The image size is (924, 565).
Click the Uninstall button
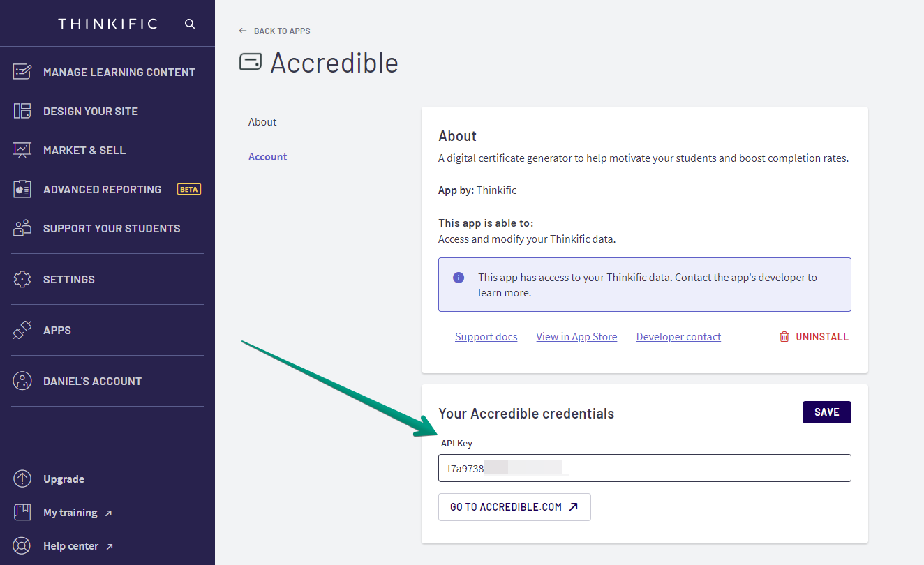(x=814, y=337)
